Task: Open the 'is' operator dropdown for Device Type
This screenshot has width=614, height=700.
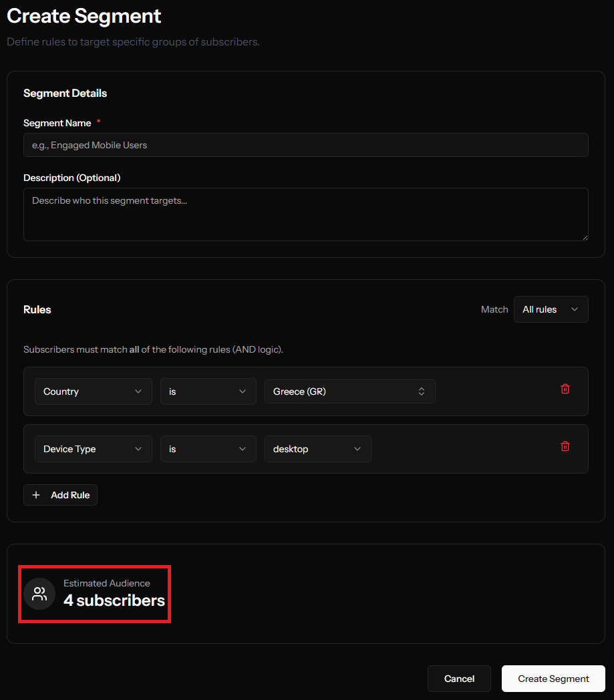Action: click(208, 449)
